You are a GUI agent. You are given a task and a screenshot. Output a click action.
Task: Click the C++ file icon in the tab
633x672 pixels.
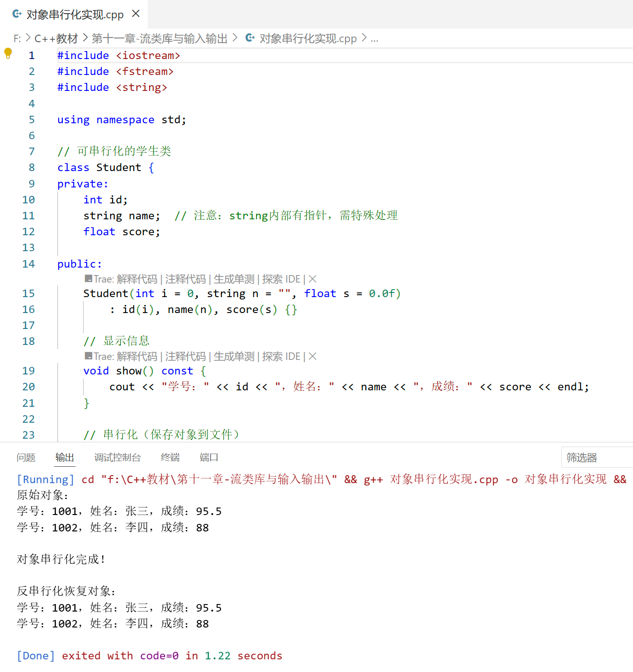[17, 14]
